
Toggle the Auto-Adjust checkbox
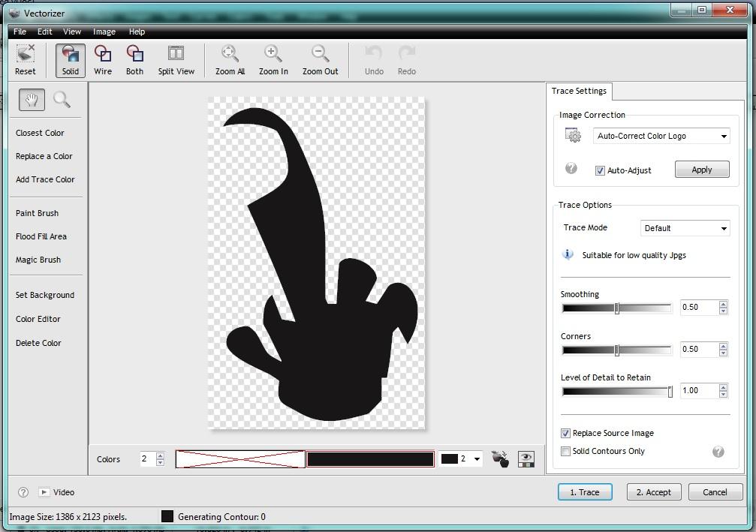(x=600, y=170)
